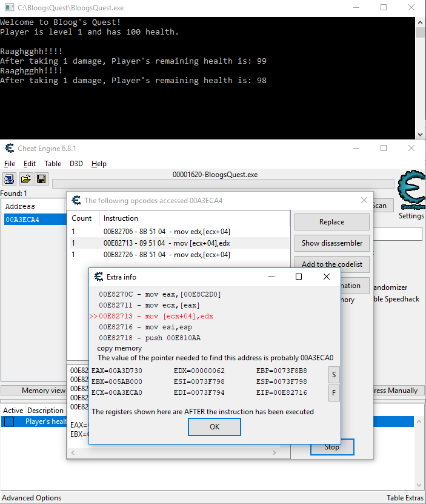Click Description column header

tap(45, 411)
